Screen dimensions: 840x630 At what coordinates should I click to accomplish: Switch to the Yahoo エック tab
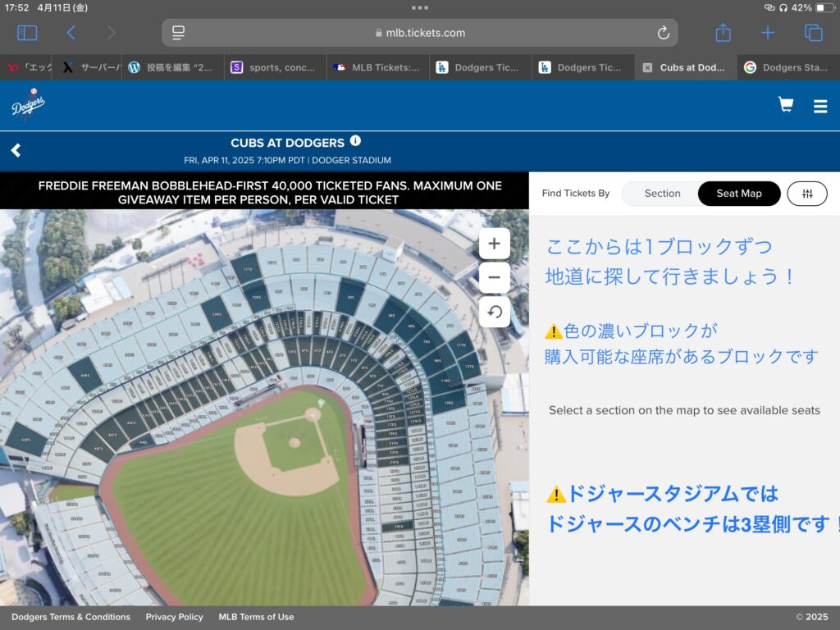pyautogui.click(x=25, y=67)
